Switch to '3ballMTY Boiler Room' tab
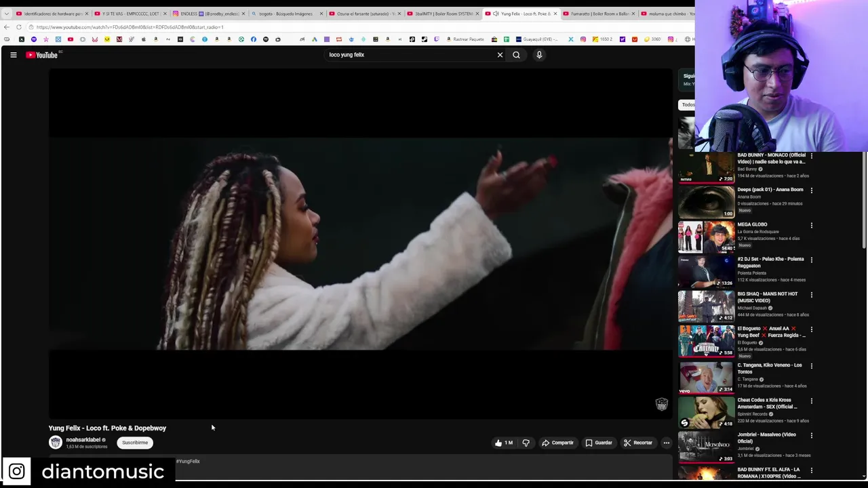The height and width of the screenshot is (488, 868). click(x=443, y=14)
